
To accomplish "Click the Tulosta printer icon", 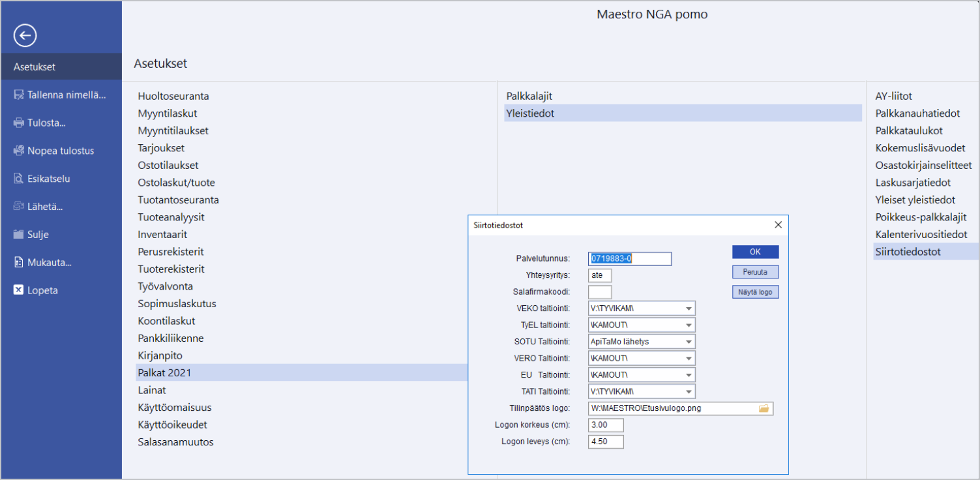I will [x=19, y=123].
